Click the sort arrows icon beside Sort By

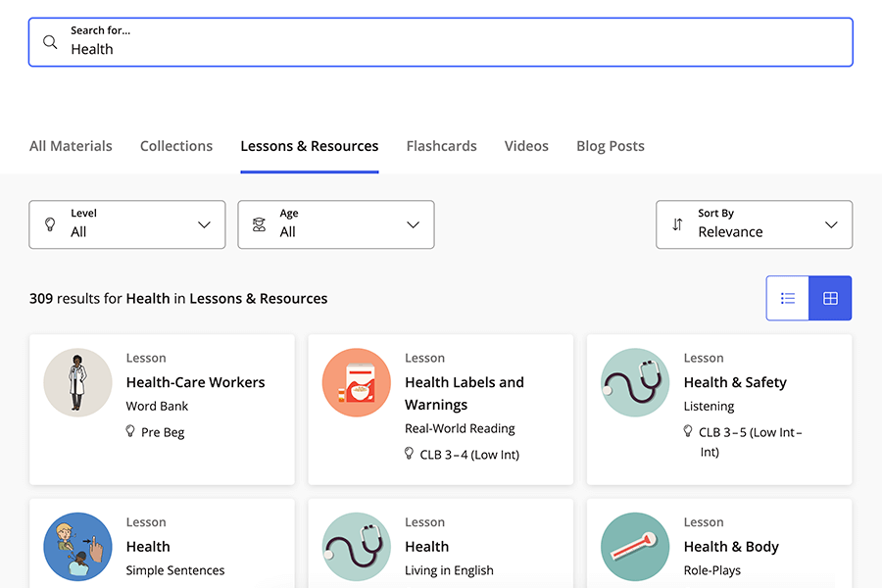pos(677,224)
